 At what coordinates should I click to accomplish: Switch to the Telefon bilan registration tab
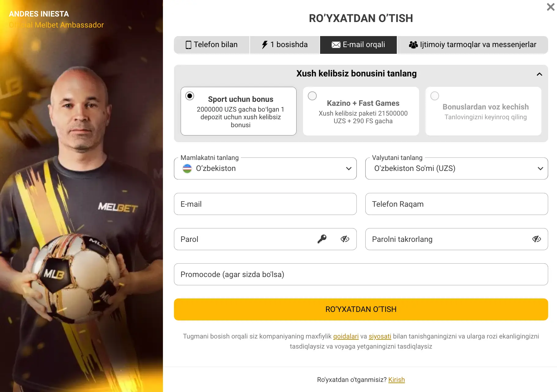(x=212, y=45)
